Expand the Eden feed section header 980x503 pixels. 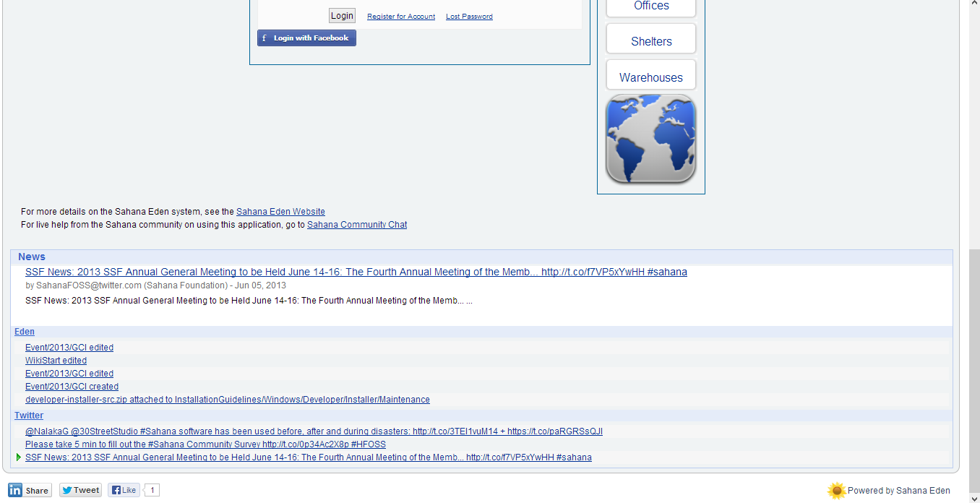pos(25,332)
